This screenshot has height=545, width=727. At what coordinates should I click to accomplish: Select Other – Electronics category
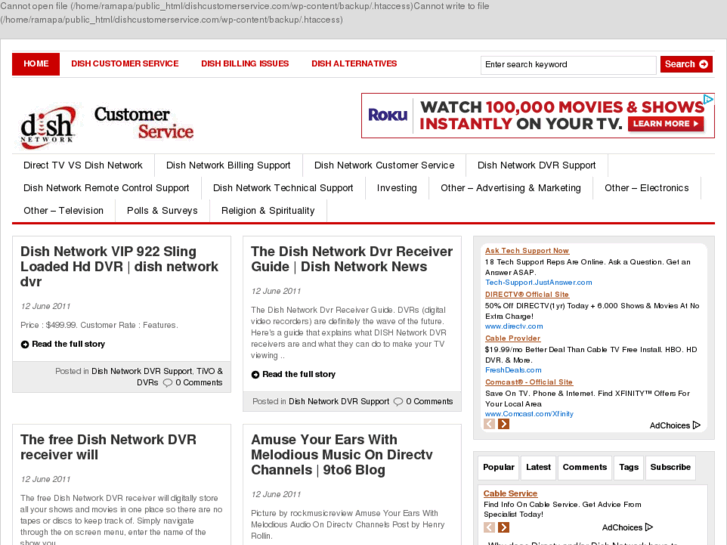tap(646, 188)
